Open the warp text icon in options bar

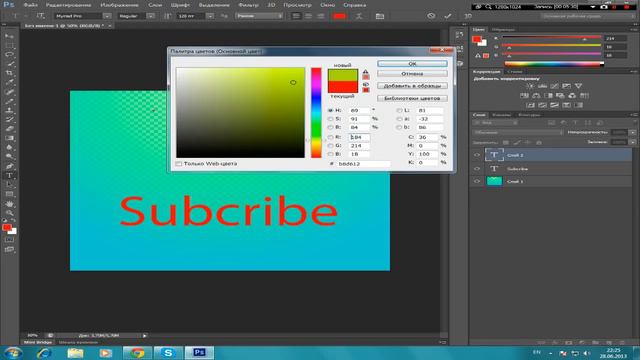359,16
